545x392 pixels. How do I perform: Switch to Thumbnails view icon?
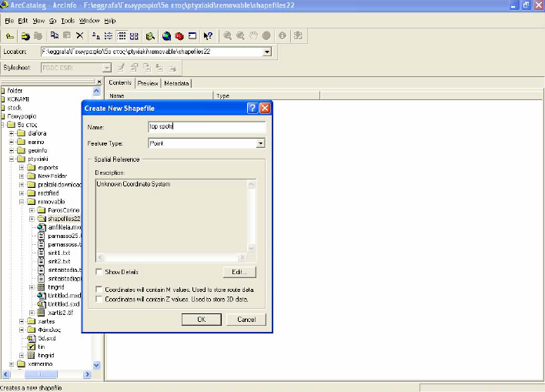pyautogui.click(x=134, y=36)
